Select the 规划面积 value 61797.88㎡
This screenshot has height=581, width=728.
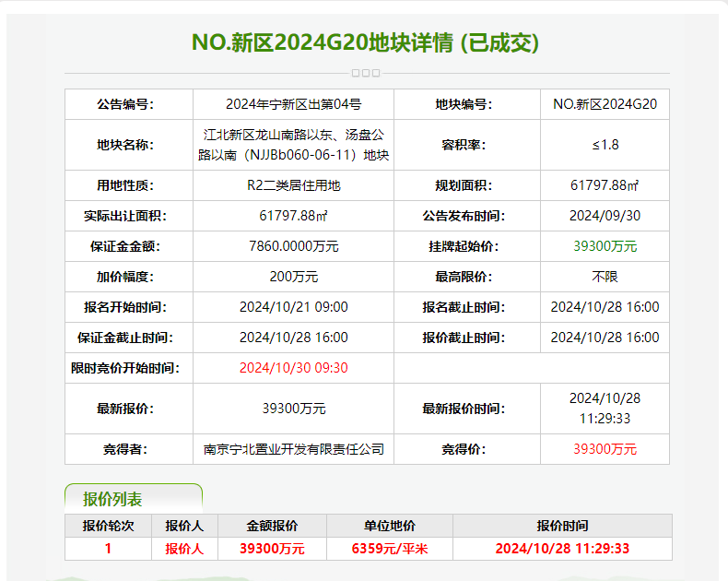[605, 185]
